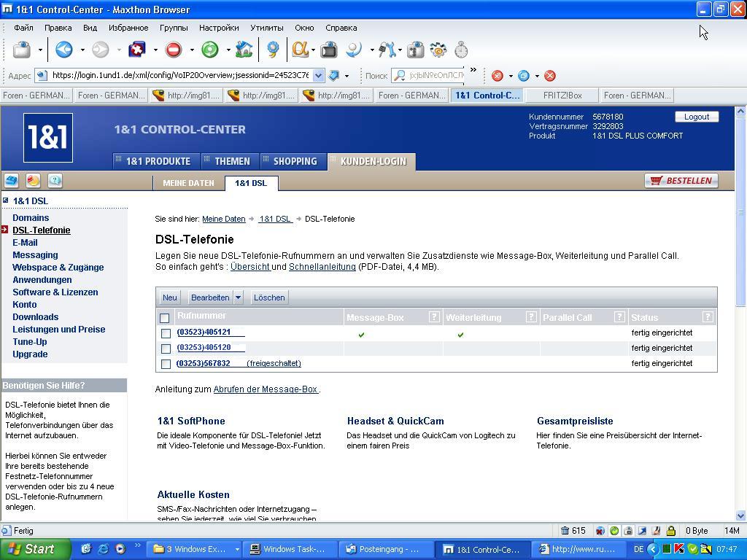This screenshot has width=747, height=560.
Task: Click the magnifier icon in search box
Action: coord(400,75)
